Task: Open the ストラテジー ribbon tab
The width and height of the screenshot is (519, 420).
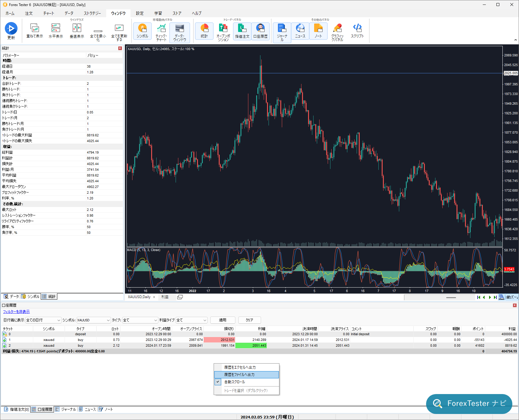Action: pyautogui.click(x=92, y=13)
